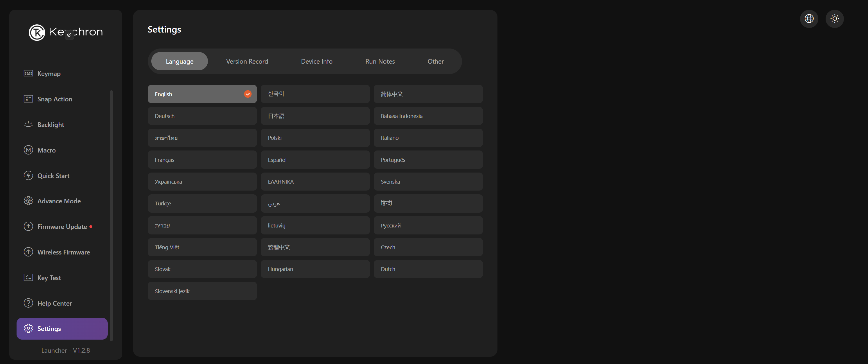
Task: Click the Quick Start lightning icon
Action: [x=28, y=175]
